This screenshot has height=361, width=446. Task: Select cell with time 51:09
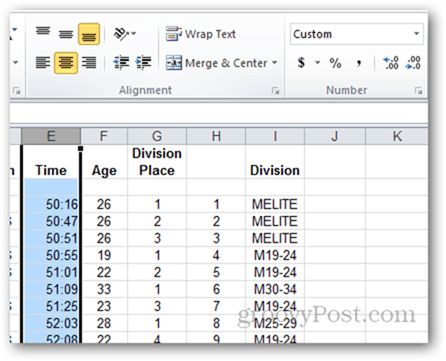[x=51, y=289]
